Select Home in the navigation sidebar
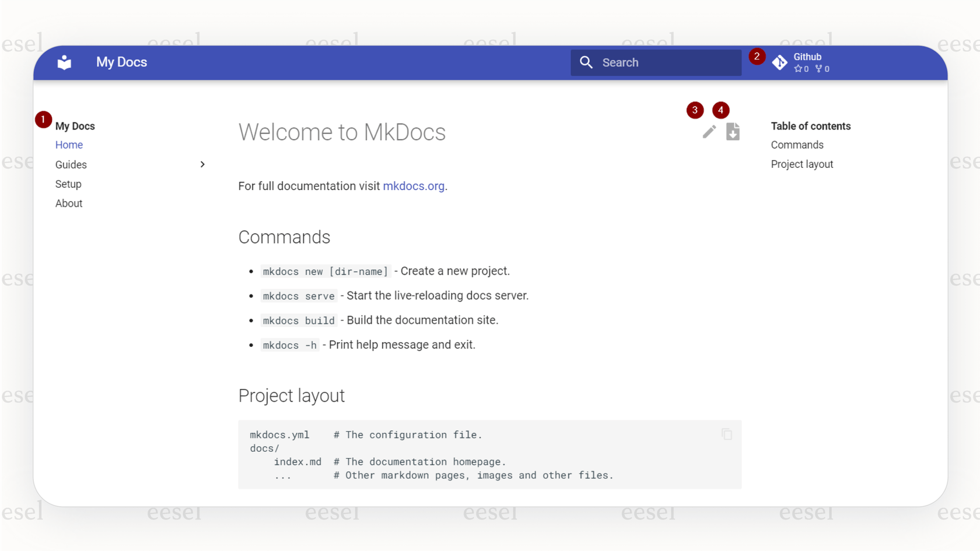 pos(69,145)
